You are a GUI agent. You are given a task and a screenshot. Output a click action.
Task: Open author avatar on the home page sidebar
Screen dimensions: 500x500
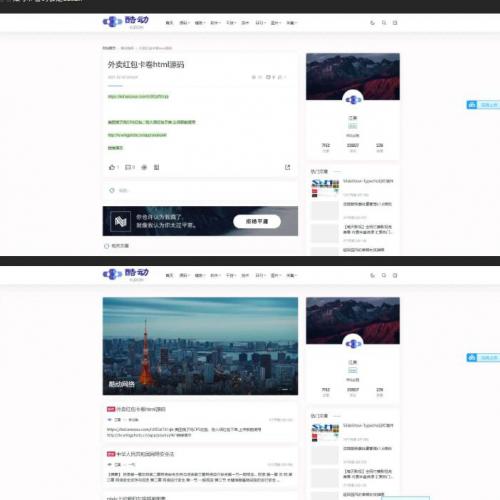pos(353,344)
